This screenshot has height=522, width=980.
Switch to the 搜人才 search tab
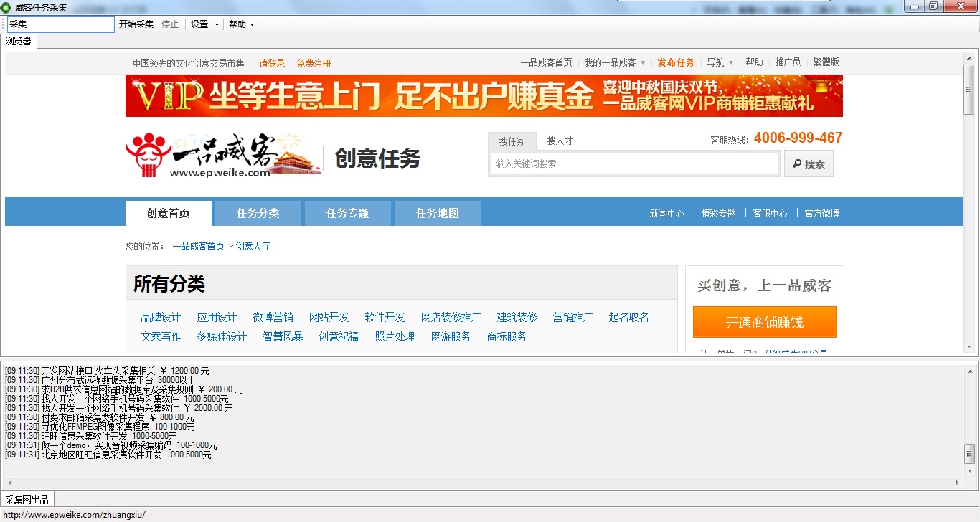(559, 141)
